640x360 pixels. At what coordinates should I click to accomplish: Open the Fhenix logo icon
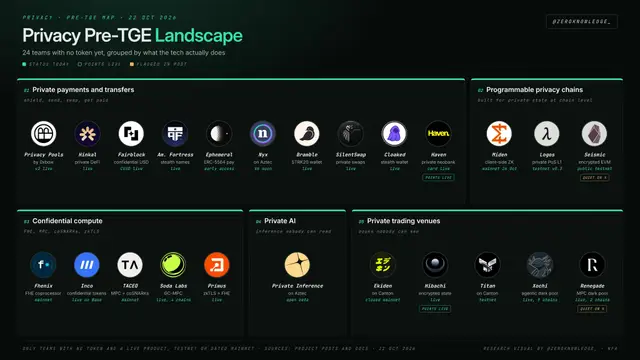43,265
